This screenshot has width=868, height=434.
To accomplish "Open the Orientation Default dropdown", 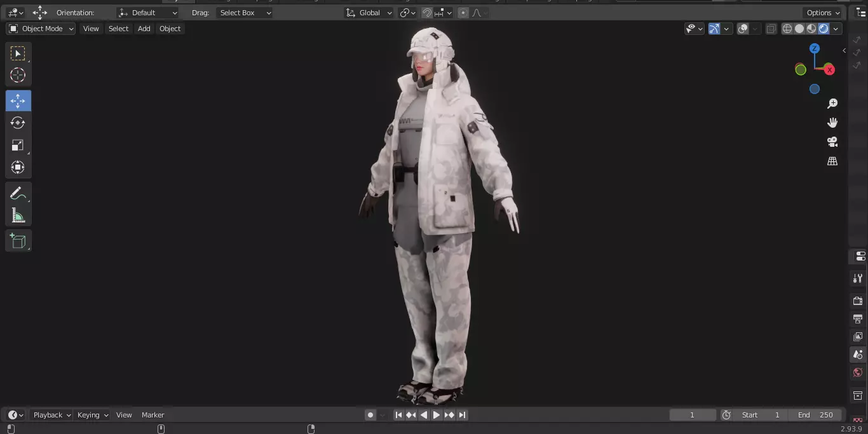I will (148, 13).
